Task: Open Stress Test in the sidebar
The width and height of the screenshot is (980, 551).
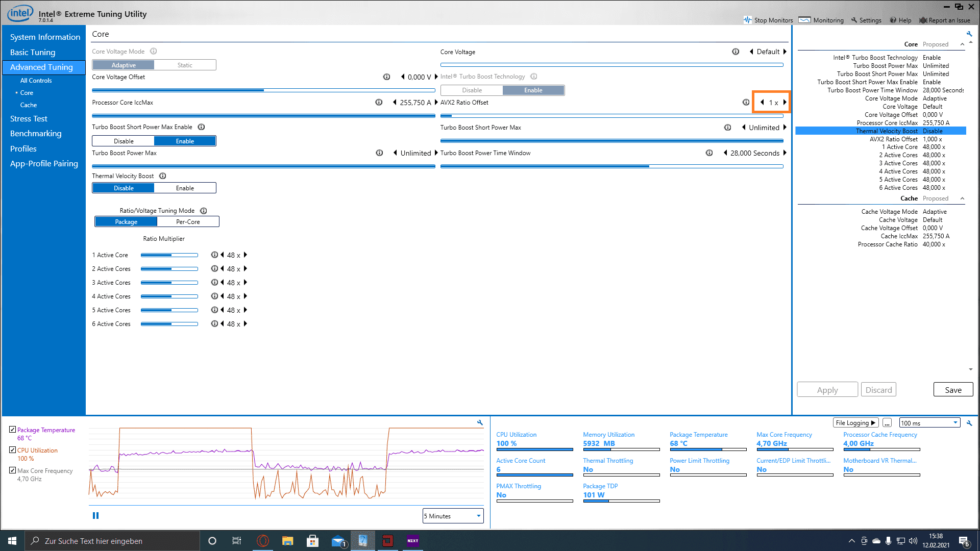Action: click(29, 119)
